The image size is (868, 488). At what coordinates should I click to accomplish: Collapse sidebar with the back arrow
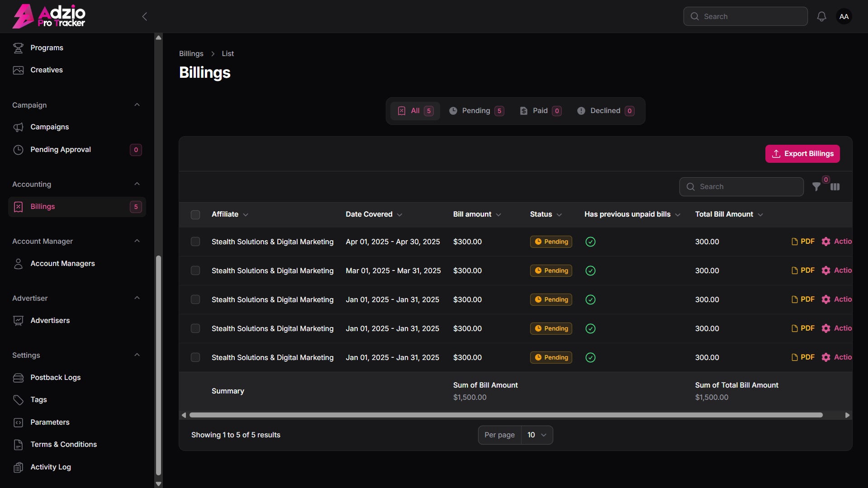tap(145, 17)
